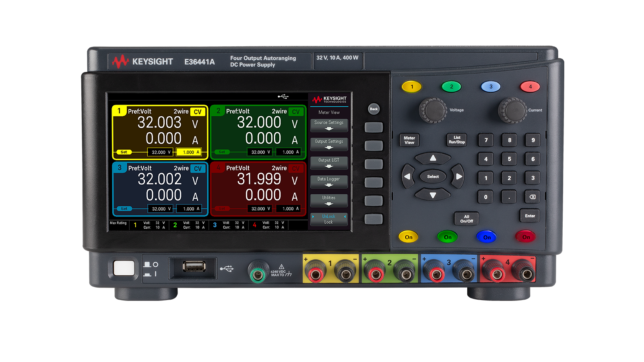The width and height of the screenshot is (644, 362).
Task: Select the UnLock/Lock softkey
Action: 329,219
